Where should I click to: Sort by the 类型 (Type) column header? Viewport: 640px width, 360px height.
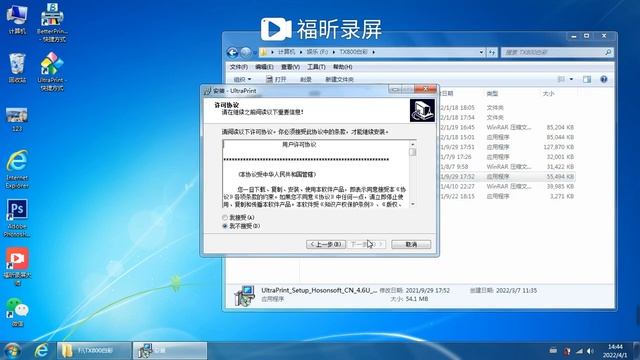coord(492,93)
